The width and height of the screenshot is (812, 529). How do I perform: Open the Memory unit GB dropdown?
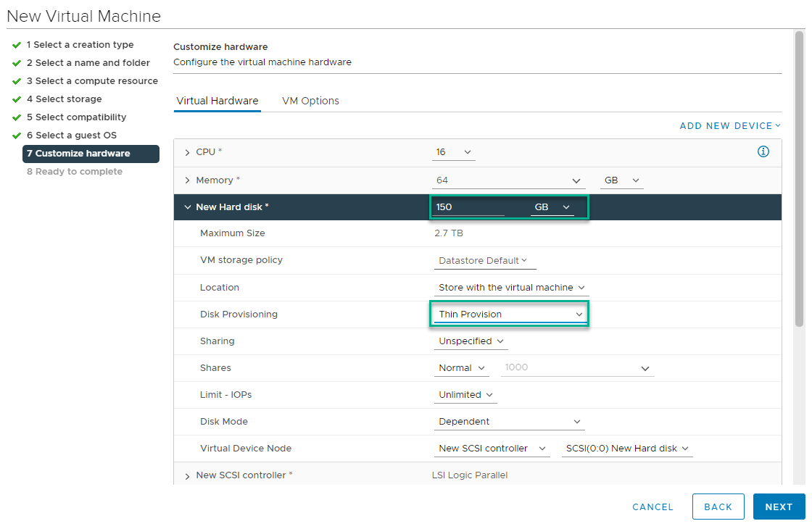coord(622,180)
